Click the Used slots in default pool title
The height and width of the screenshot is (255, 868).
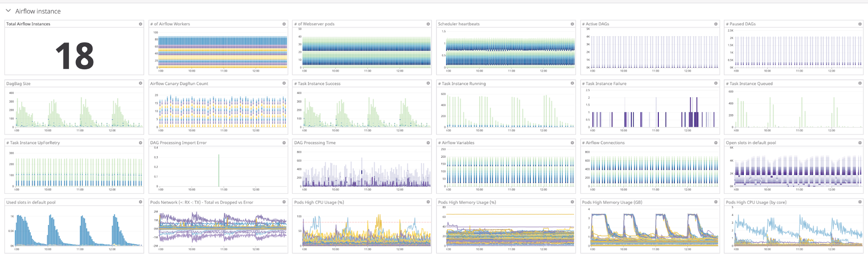click(x=31, y=202)
